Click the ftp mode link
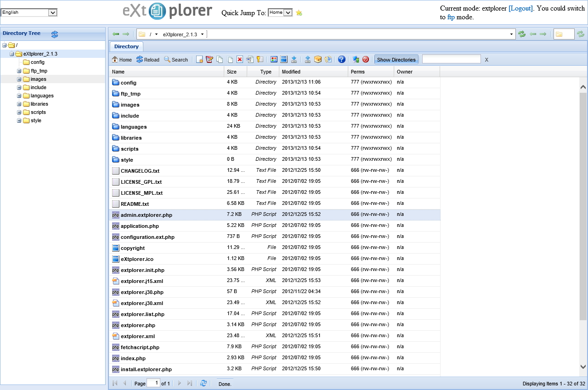The height and width of the screenshot is (390, 588). coord(451,17)
